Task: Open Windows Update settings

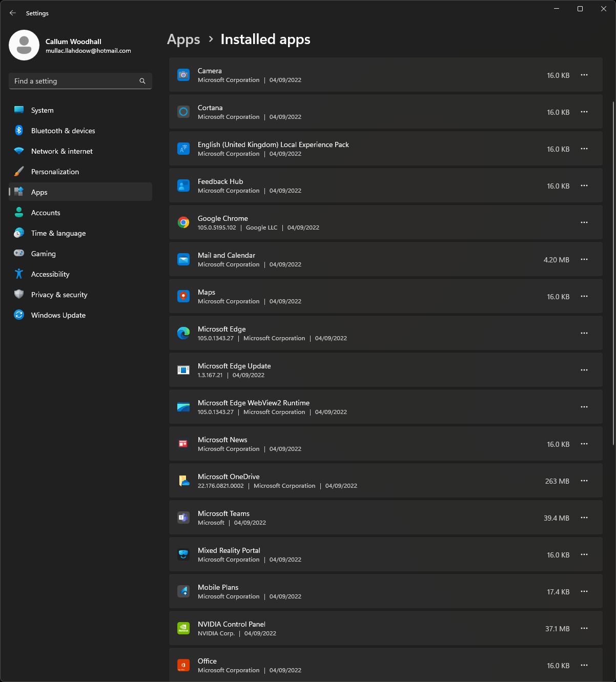Action: click(x=80, y=315)
